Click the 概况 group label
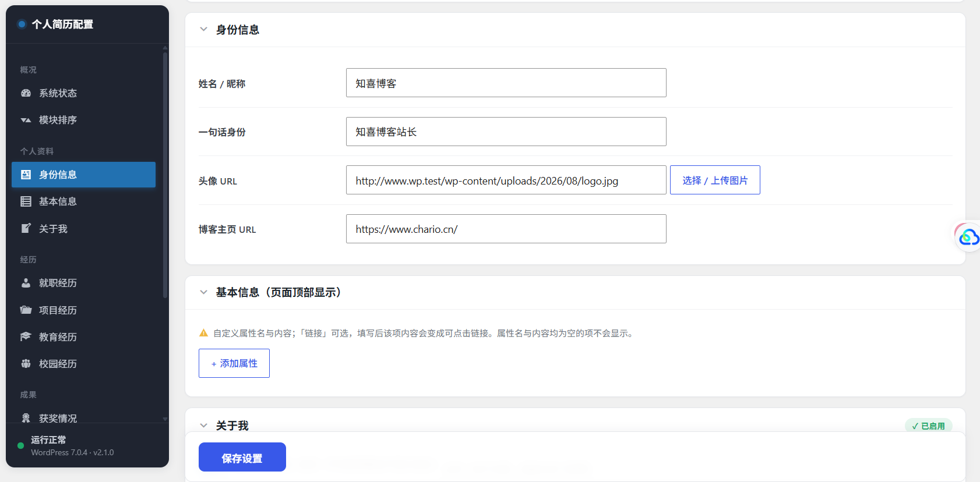This screenshot has width=980, height=482. [x=28, y=70]
